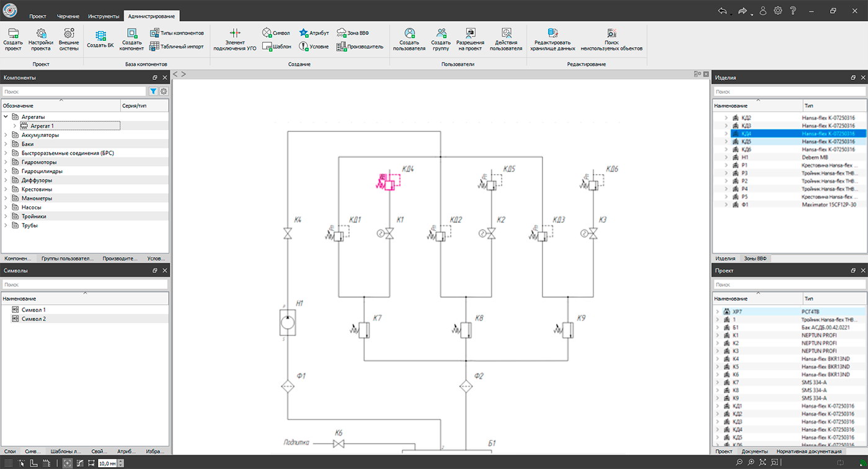Click the search field in Изделия panel
This screenshot has width=868, height=469.
pos(789,92)
